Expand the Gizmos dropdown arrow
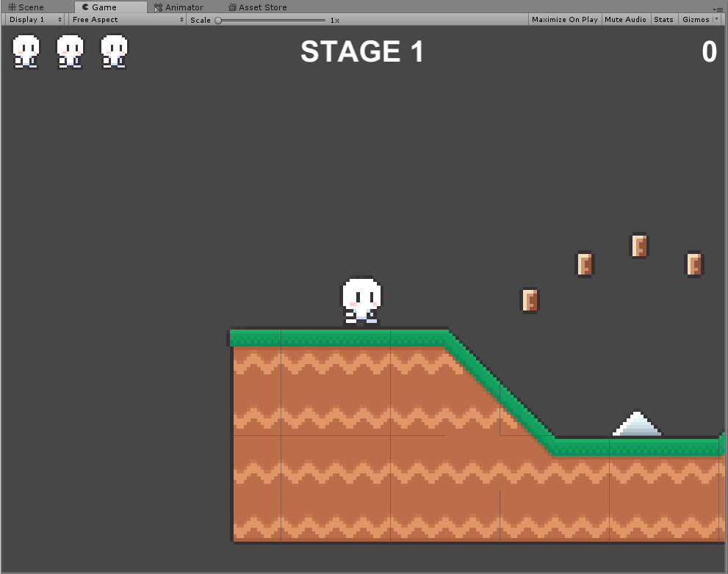Image resolution: width=728 pixels, height=574 pixels. [x=716, y=20]
